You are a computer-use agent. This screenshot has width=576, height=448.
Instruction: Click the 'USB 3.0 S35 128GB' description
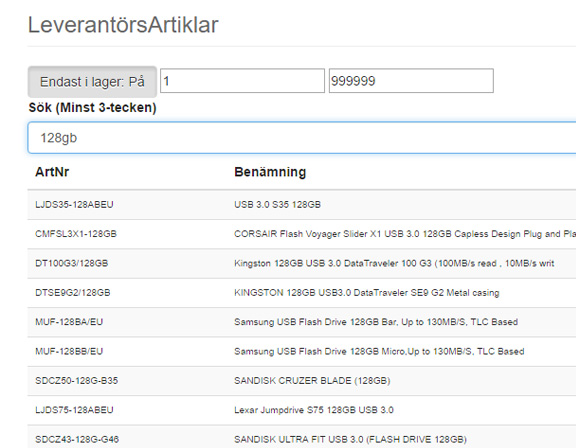pos(277,205)
